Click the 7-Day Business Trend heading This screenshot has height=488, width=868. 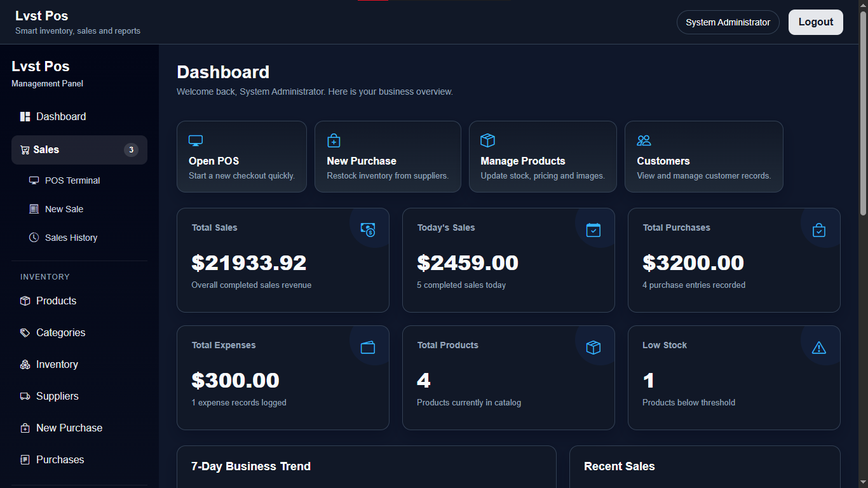[x=251, y=466]
